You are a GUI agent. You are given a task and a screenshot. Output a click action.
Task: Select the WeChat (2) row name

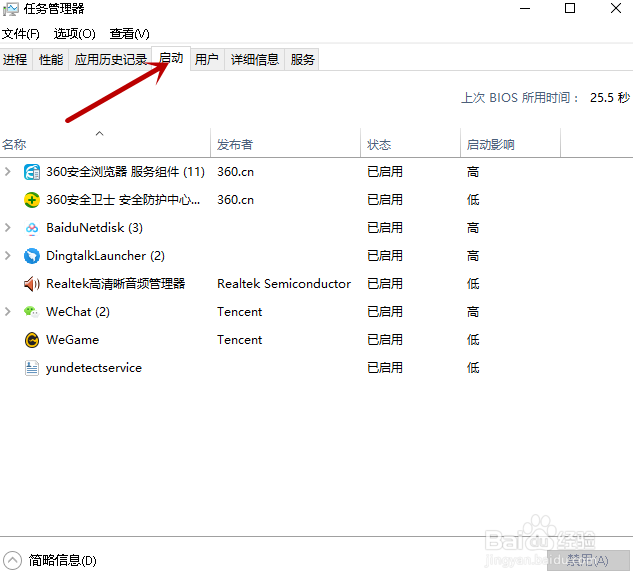pyautogui.click(x=78, y=312)
